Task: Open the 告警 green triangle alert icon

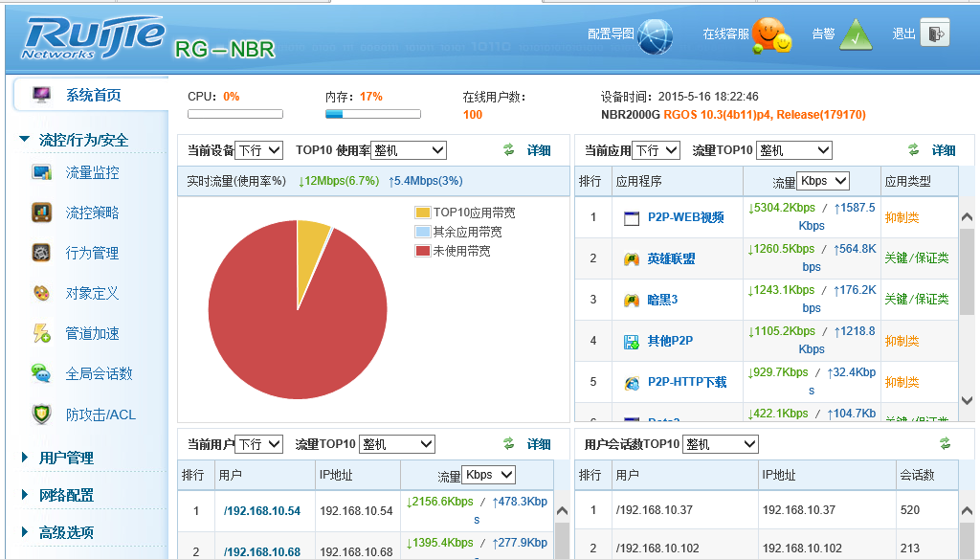Action: [856, 35]
